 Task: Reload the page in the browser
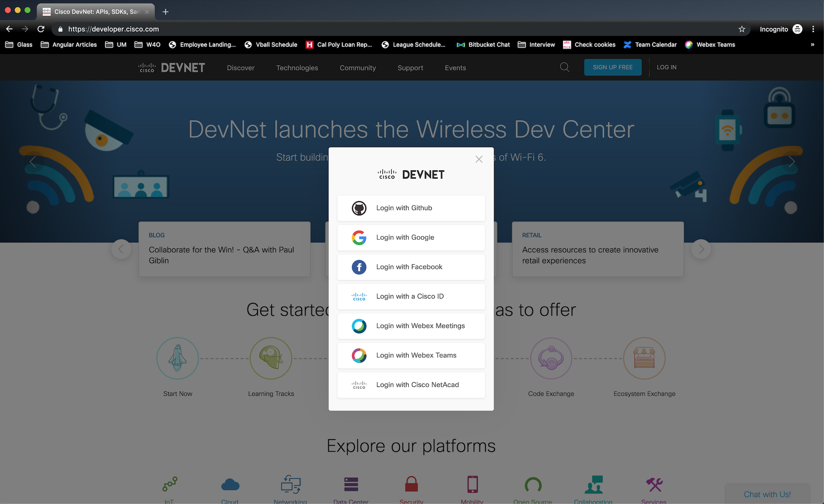pyautogui.click(x=41, y=29)
